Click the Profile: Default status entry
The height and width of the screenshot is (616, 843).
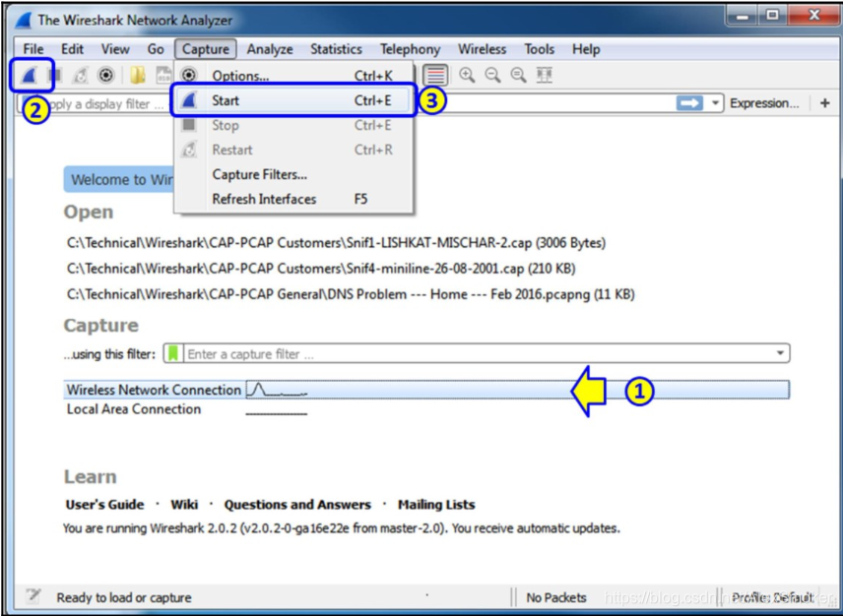tap(772, 597)
